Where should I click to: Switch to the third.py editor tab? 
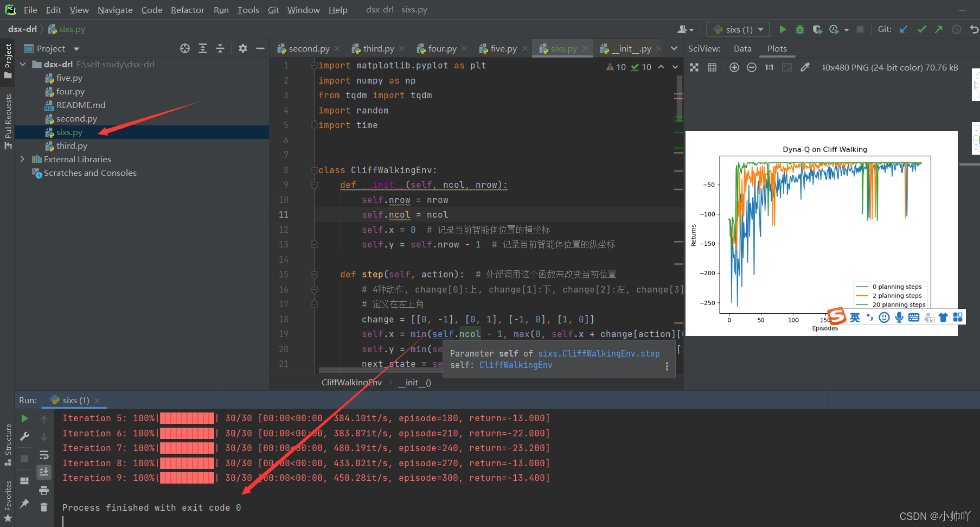coord(378,48)
